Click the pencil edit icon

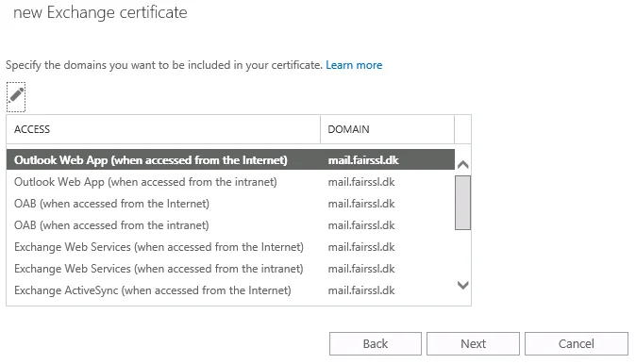point(16,97)
